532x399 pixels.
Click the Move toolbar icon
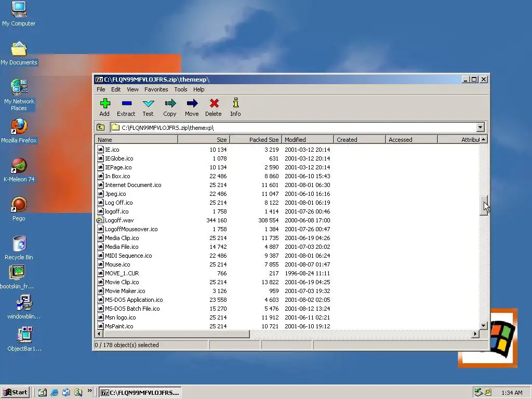coord(192,103)
